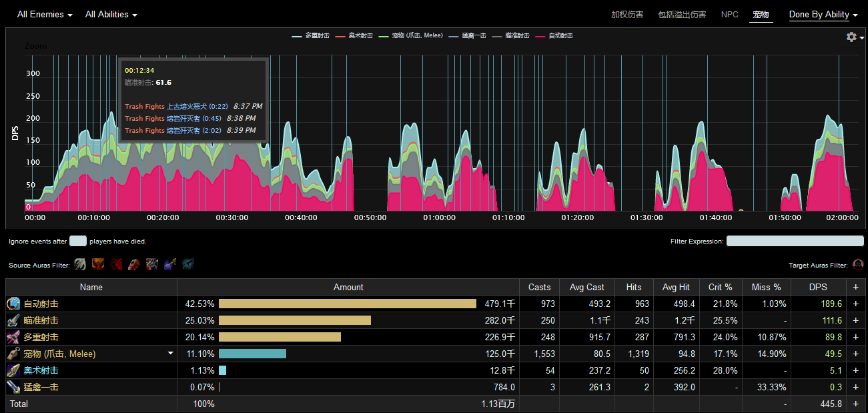Click the potion source aura filter icon
Screen dimensions: 868x413
pos(170,265)
